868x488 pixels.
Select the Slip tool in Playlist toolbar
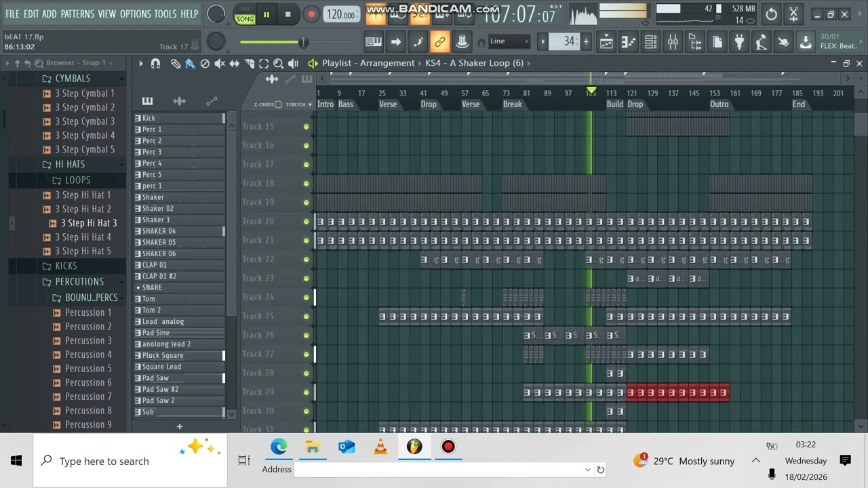click(235, 63)
